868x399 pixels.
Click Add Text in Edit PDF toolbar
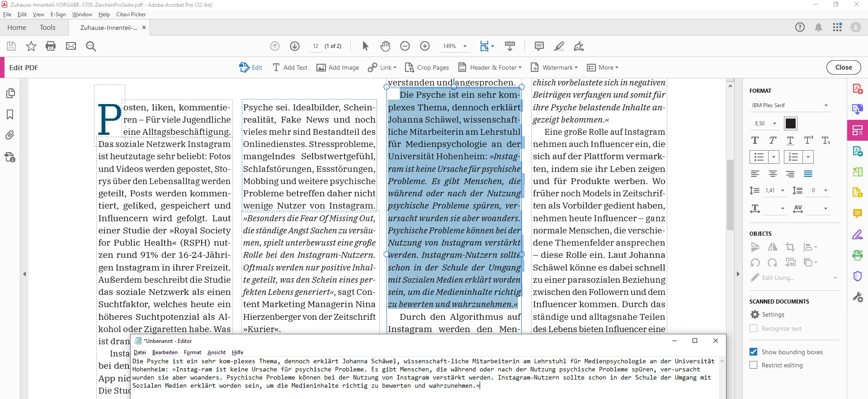point(290,67)
